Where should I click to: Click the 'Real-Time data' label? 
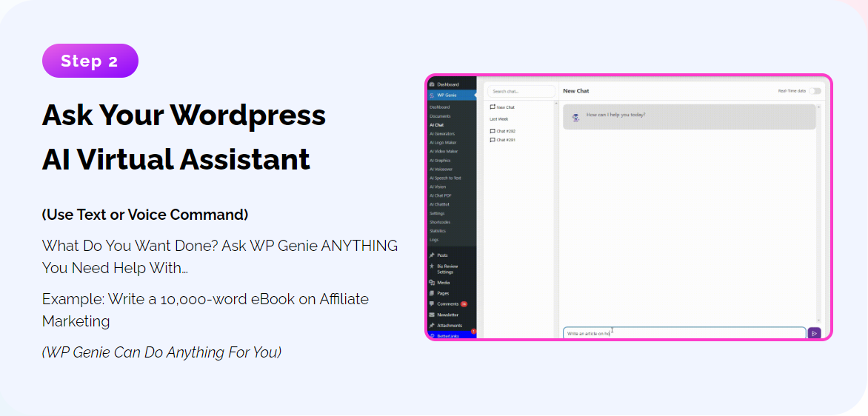(x=792, y=91)
